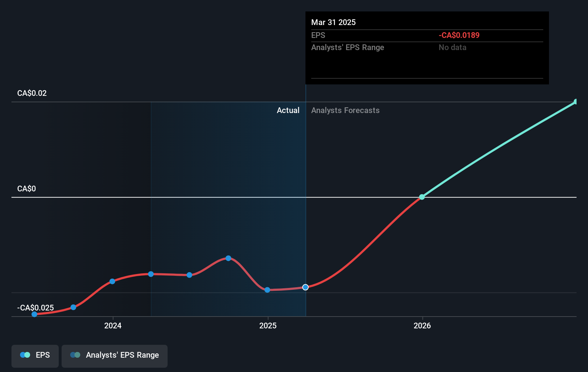The width and height of the screenshot is (588, 372).
Task: Click the first blue data point of the EPS line
Action: pos(34,314)
